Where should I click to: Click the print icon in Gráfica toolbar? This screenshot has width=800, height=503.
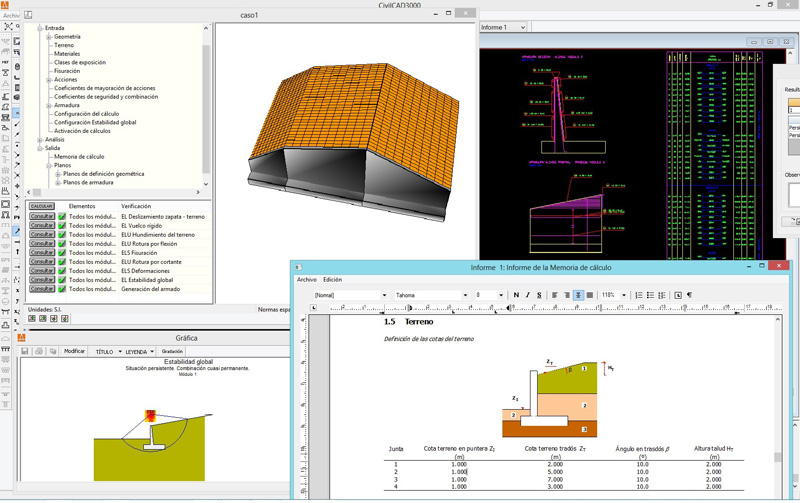(38, 352)
